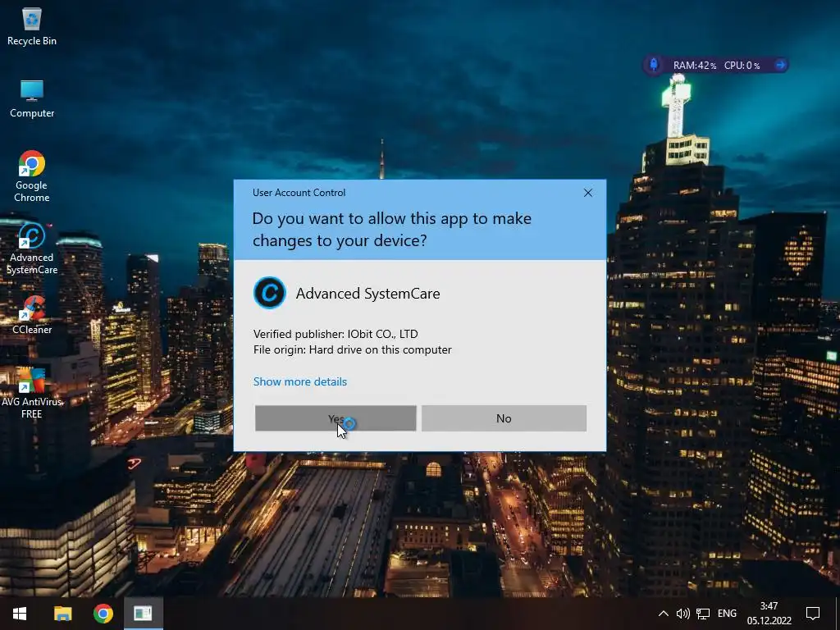Image resolution: width=840 pixels, height=630 pixels.
Task: Select the AVG AntiVirus FREE shortcut
Action: (x=32, y=393)
